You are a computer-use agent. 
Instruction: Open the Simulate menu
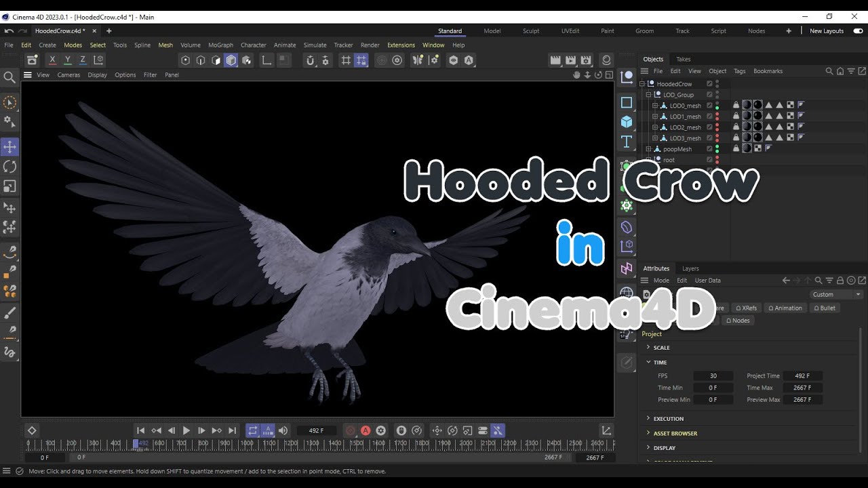315,45
